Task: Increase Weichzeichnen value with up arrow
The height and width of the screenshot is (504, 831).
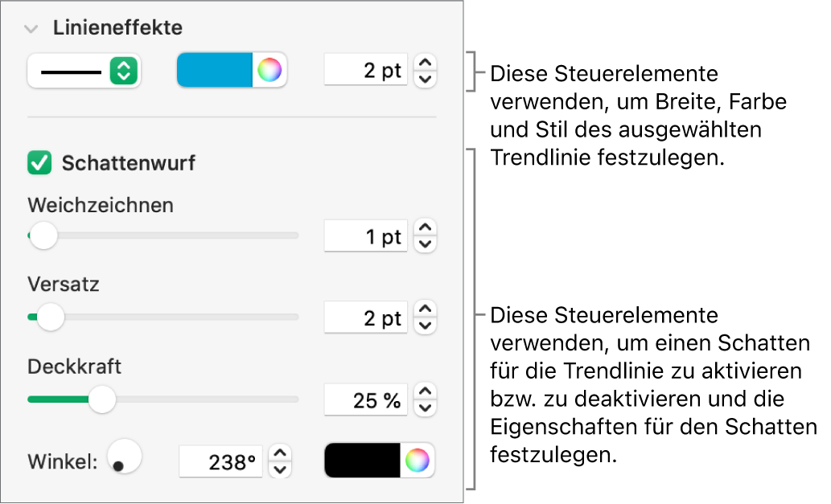Action: (426, 229)
